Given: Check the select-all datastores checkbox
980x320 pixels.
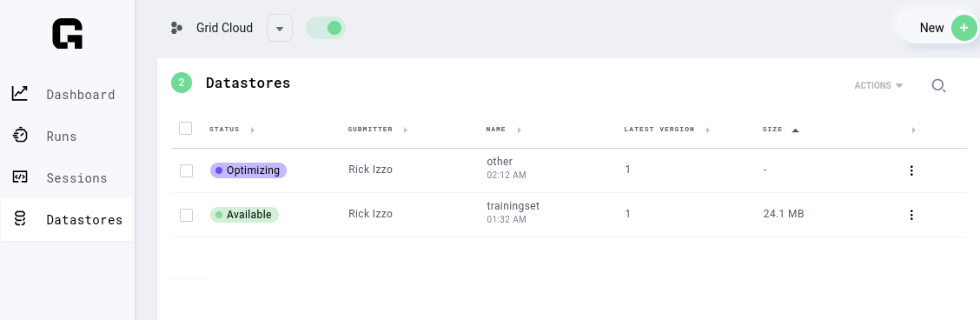Looking at the screenshot, I should pos(186,128).
